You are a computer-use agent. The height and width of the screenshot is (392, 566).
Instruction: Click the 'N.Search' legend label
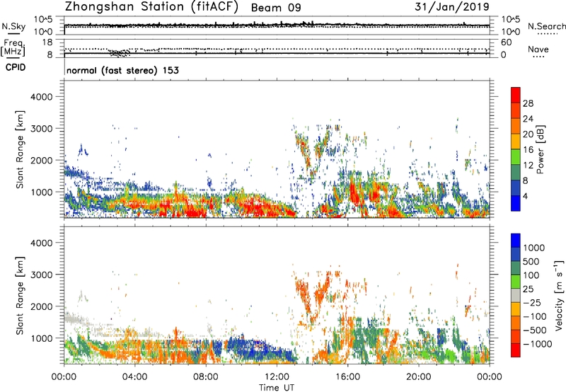[546, 26]
